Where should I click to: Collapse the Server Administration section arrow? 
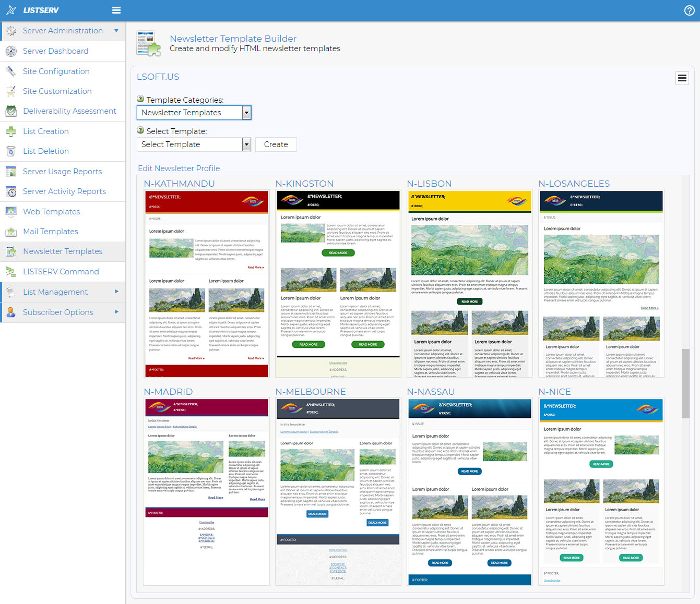pyautogui.click(x=116, y=31)
